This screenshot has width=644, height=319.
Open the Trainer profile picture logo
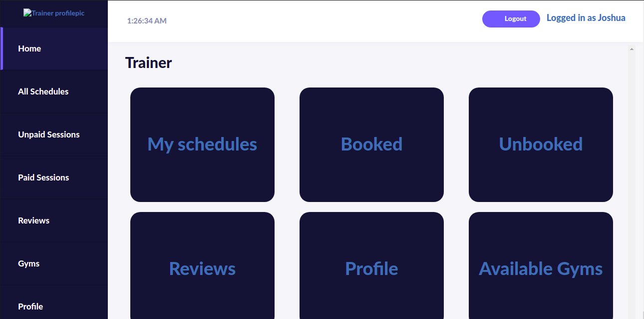pos(53,13)
